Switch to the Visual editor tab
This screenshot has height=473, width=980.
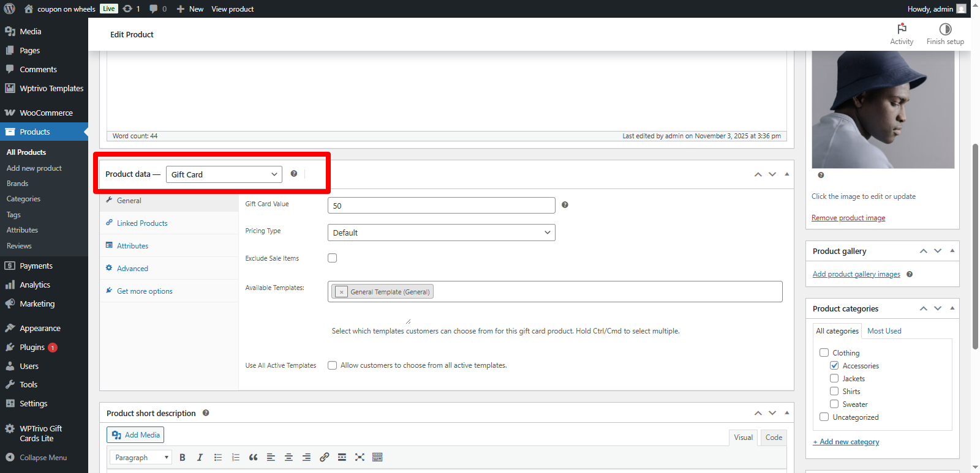tap(743, 438)
